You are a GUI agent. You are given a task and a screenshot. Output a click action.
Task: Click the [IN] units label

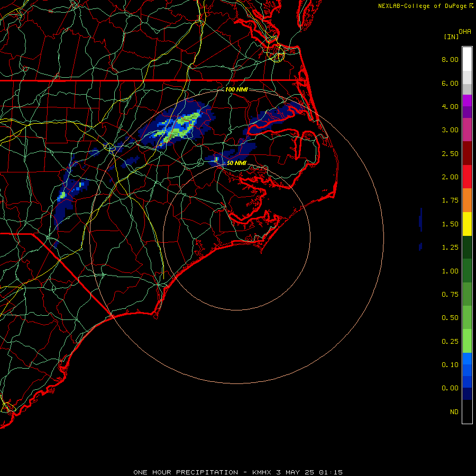(451, 36)
